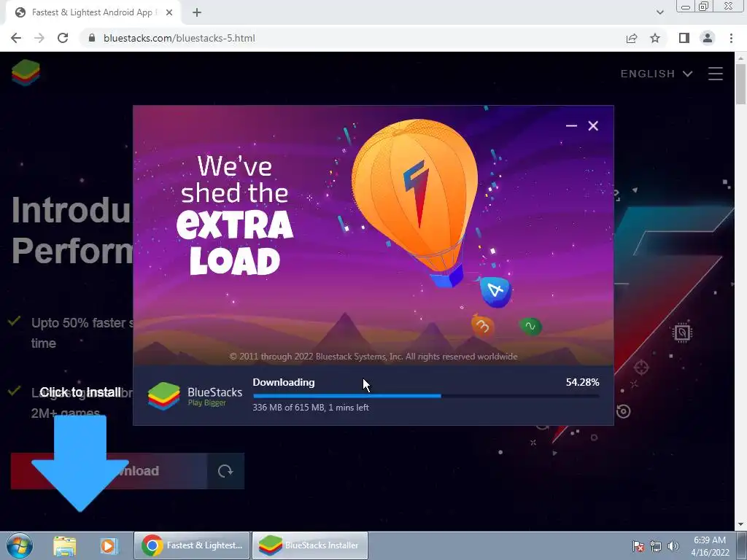The image size is (747, 560).
Task: Open Chrome's three-dot menu
Action: click(731, 38)
